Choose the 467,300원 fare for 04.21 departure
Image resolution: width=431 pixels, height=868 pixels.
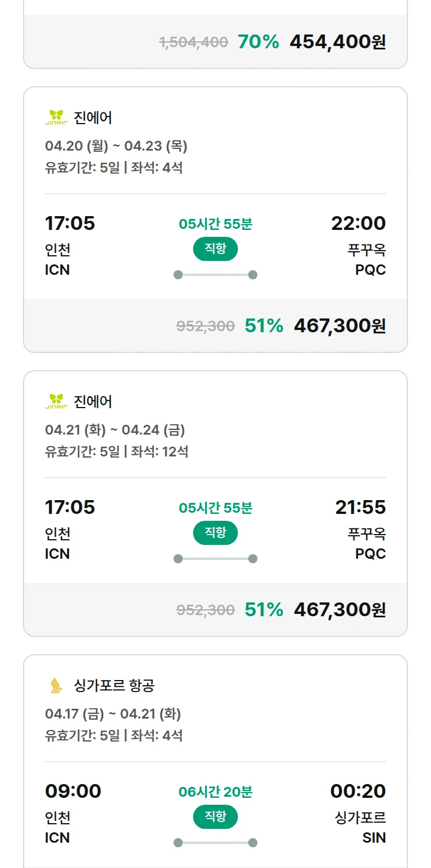point(340,610)
